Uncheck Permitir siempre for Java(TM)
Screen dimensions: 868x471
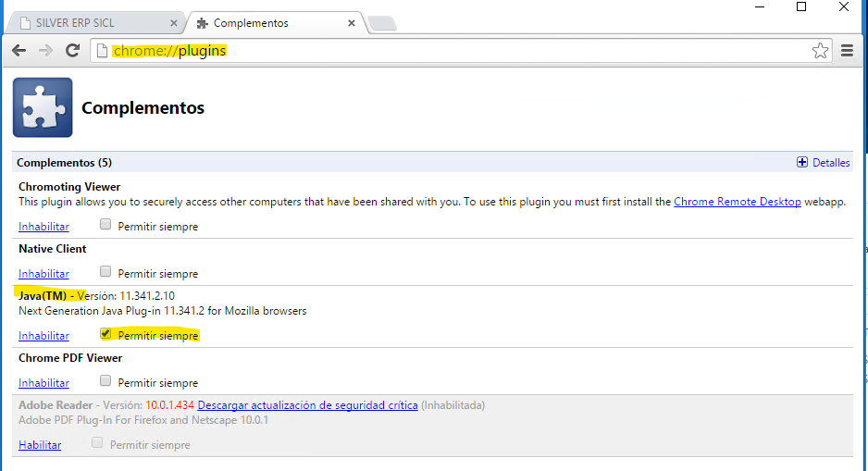coord(105,334)
